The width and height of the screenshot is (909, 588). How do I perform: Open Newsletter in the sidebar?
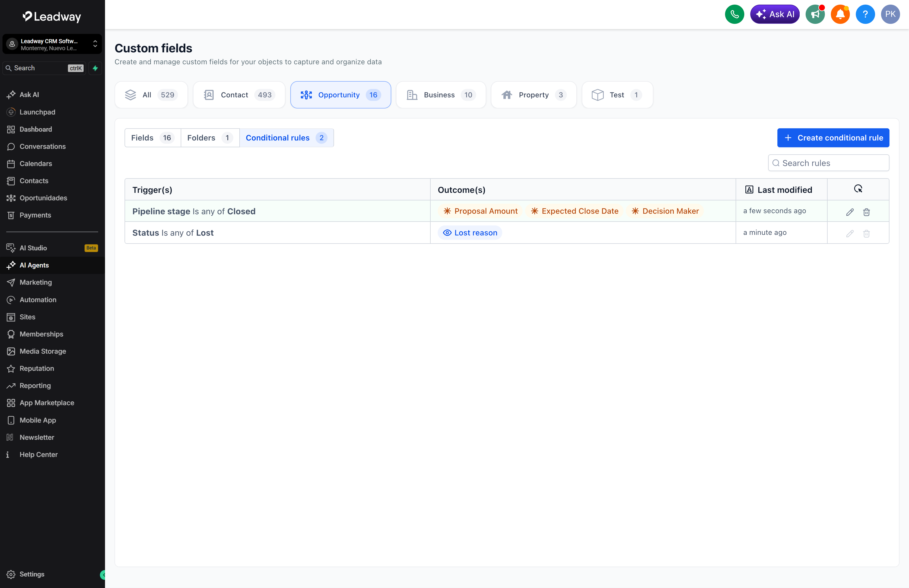click(52, 437)
